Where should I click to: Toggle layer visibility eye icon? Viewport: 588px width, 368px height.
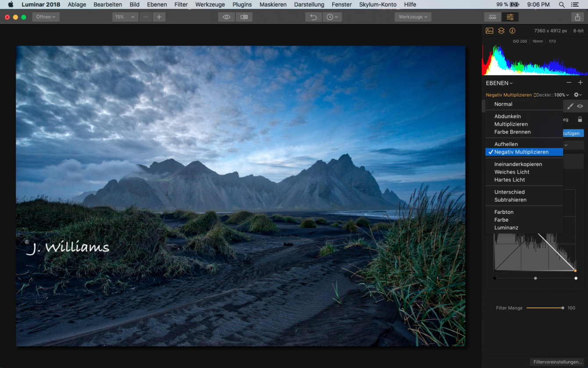pyautogui.click(x=580, y=106)
